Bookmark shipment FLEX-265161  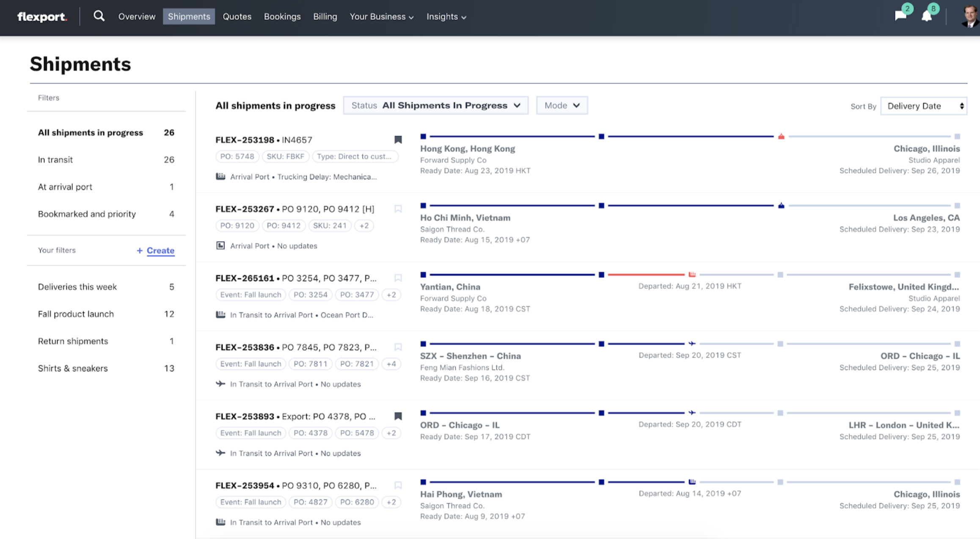(x=398, y=278)
